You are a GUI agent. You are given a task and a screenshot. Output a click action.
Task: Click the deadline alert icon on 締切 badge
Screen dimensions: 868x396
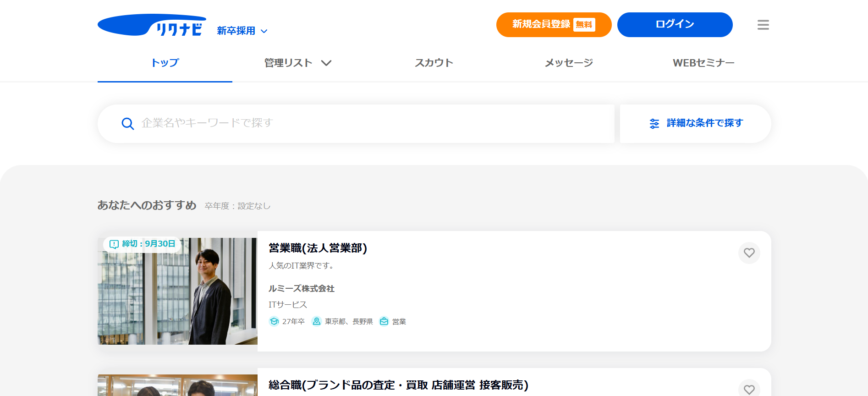click(114, 244)
